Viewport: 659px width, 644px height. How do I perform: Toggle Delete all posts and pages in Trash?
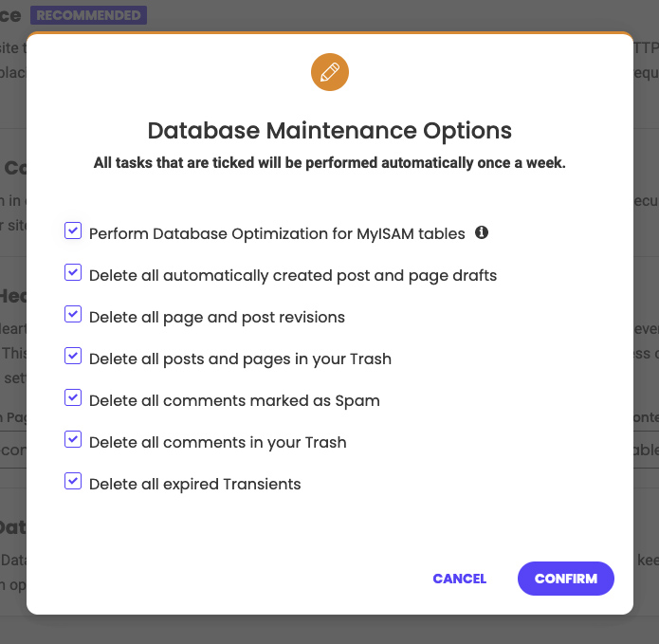click(x=73, y=356)
